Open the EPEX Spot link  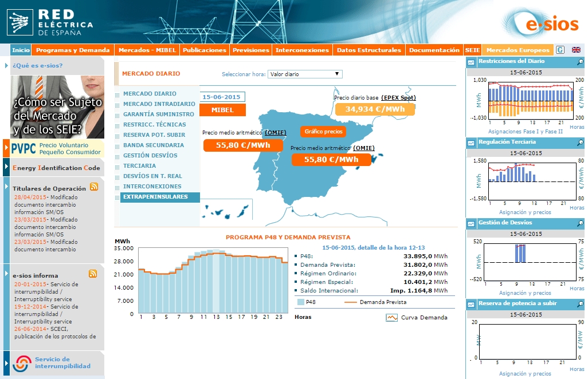398,98
